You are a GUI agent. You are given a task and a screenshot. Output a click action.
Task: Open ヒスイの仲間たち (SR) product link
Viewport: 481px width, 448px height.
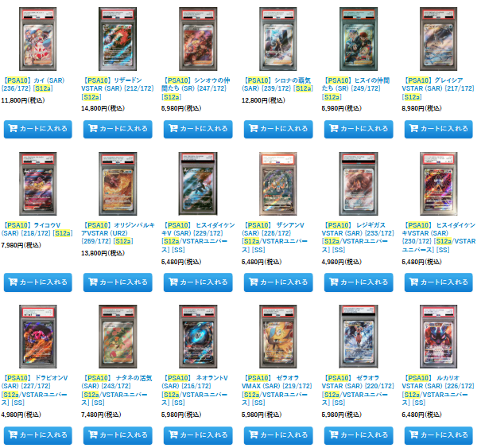click(356, 89)
